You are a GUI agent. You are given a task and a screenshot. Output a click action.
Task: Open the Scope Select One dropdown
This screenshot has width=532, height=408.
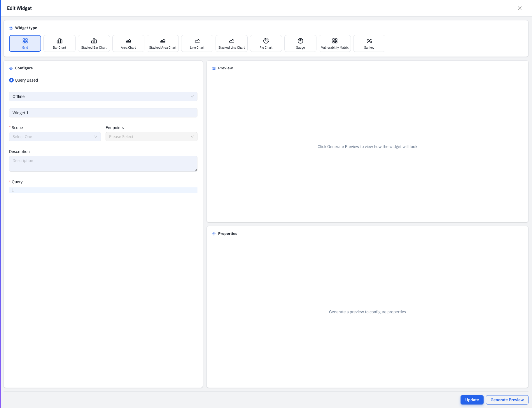click(x=55, y=137)
